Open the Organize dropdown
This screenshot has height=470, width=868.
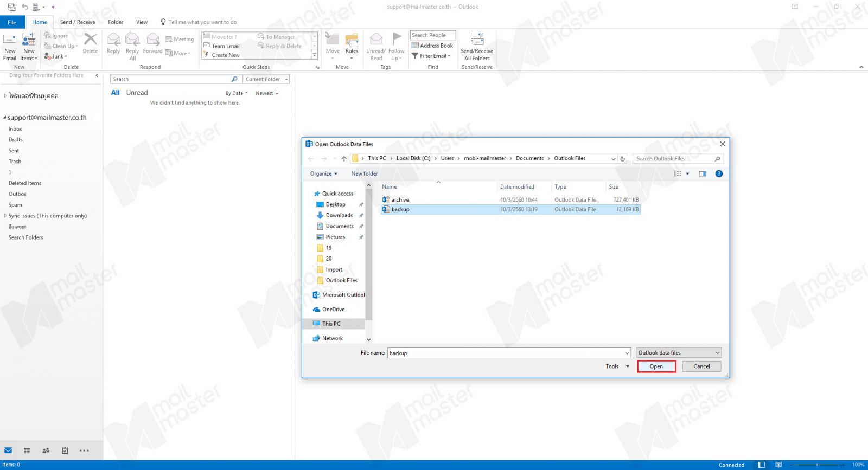point(324,174)
